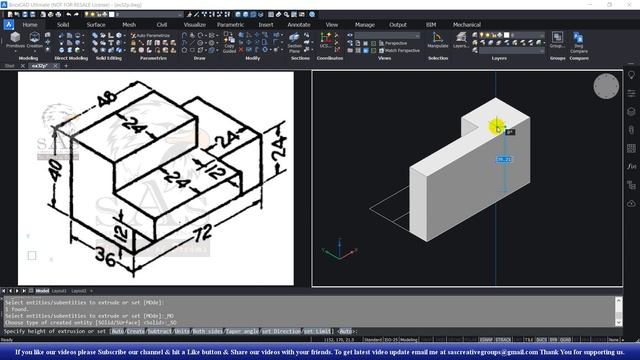Open the structure tree icon on right sidebar
The width and height of the screenshot is (640, 360).
coord(631,184)
